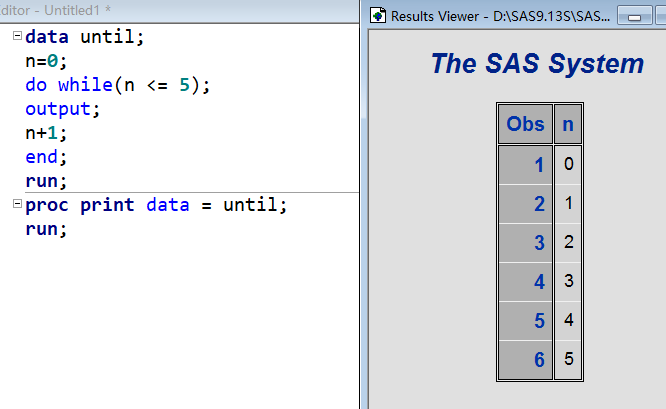666x409 pixels.
Task: Click n value 0 in first row
Action: (x=568, y=165)
